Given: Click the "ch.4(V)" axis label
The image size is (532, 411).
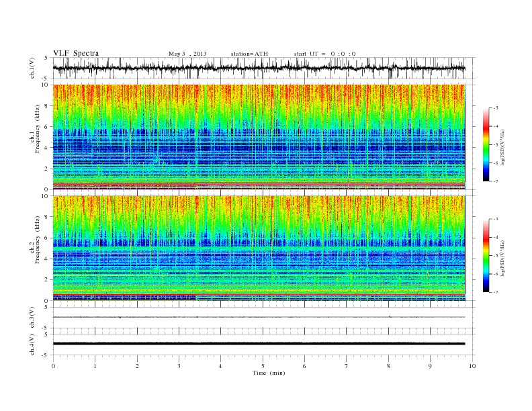Looking at the screenshot, I should pos(32,345).
